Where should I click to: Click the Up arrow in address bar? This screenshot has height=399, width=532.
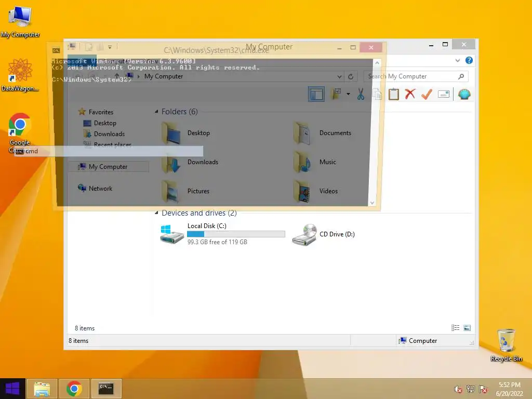point(117,76)
